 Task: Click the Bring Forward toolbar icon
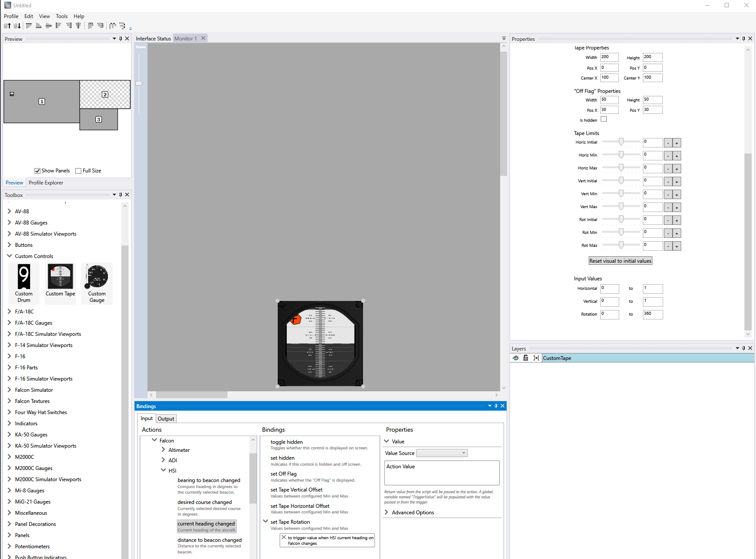(x=7, y=26)
